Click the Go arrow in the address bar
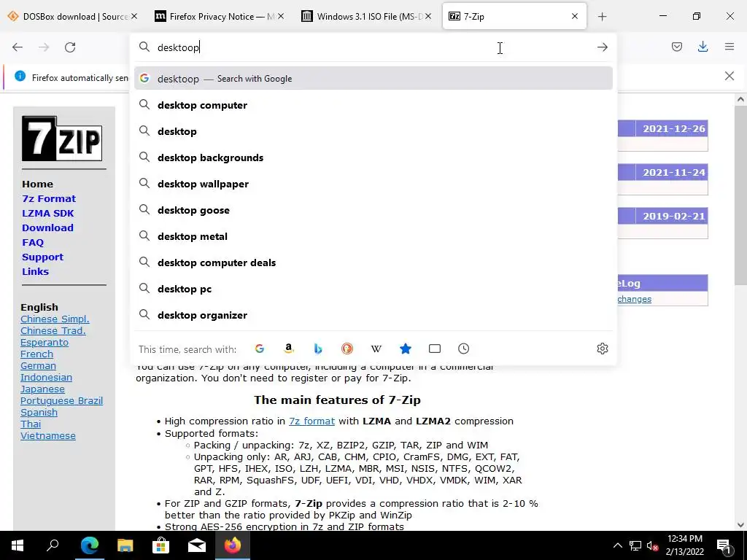 tap(602, 47)
